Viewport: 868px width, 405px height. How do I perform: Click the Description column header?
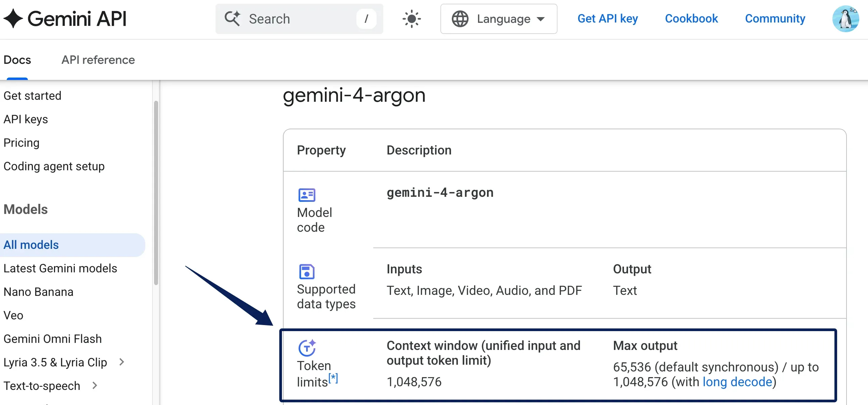(x=419, y=150)
